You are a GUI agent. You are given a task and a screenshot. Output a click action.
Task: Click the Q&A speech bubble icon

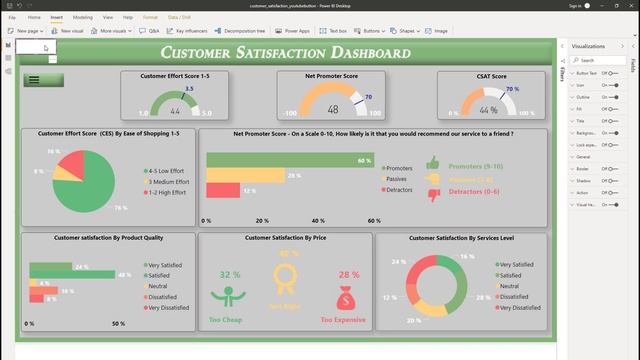pos(142,31)
